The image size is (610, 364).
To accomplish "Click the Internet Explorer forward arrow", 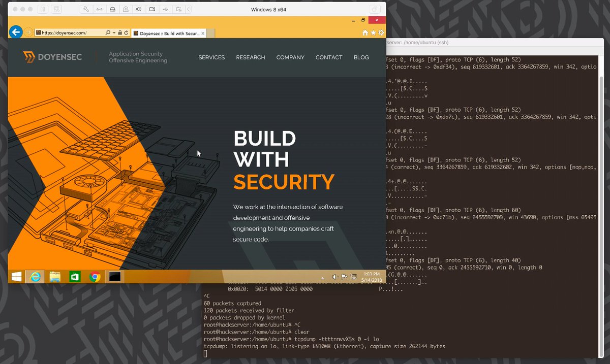I will pos(28,32).
